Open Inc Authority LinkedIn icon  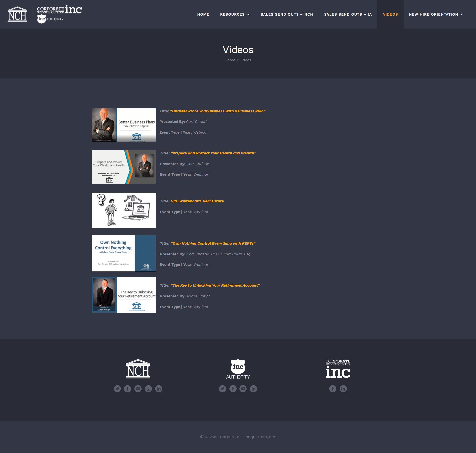pos(253,389)
